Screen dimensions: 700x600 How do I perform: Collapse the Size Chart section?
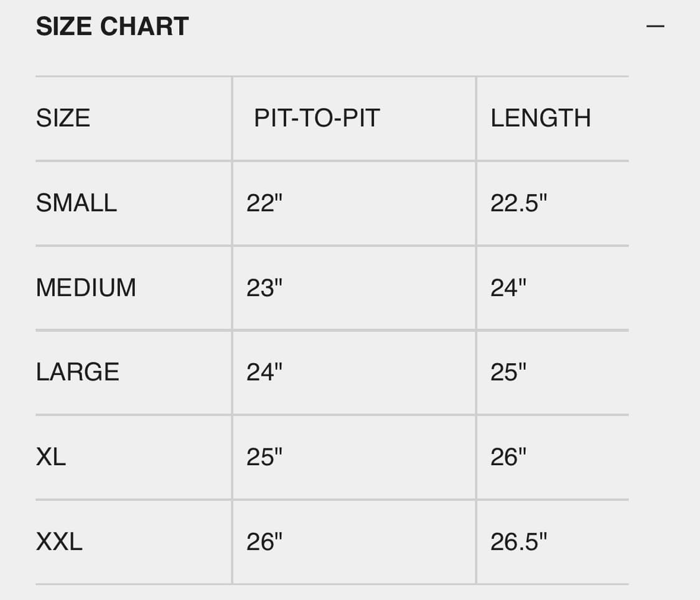(655, 27)
